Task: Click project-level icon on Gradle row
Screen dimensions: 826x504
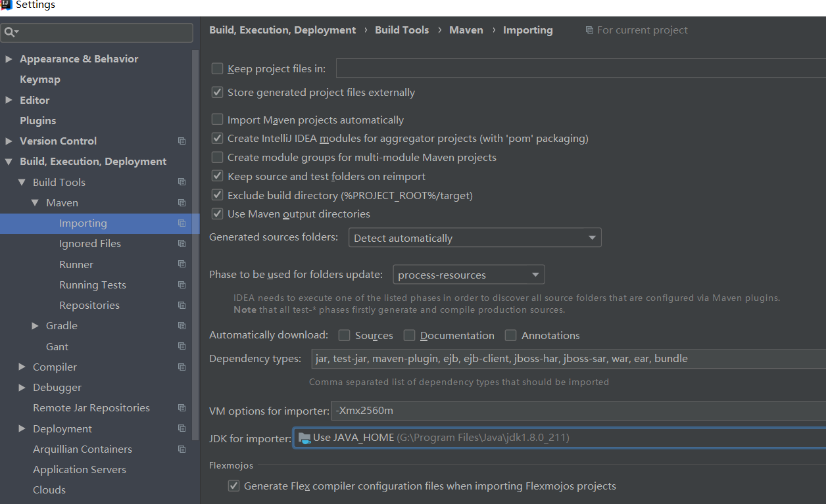Action: 182,326
